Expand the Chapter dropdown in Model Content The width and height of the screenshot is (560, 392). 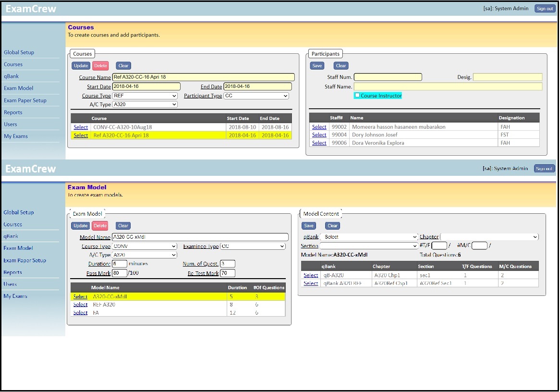489,237
